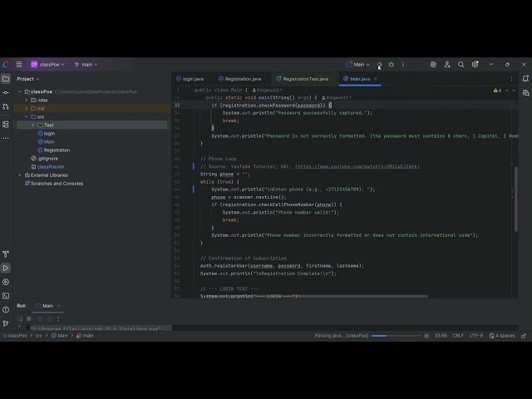Click src breadcrumb in navigation bar

click(x=39, y=336)
